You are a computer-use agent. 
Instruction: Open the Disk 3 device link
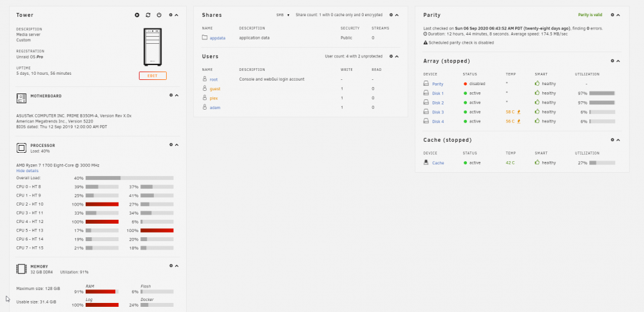(438, 112)
